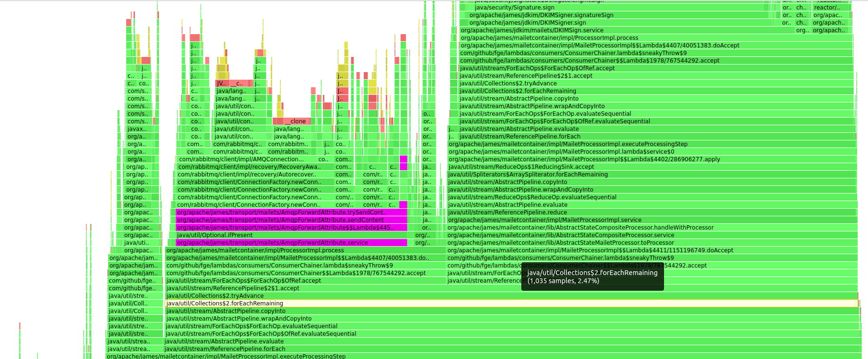
Task: Click com/rabbitmq/client/impl/AMQConnection... frame
Action: [247, 159]
